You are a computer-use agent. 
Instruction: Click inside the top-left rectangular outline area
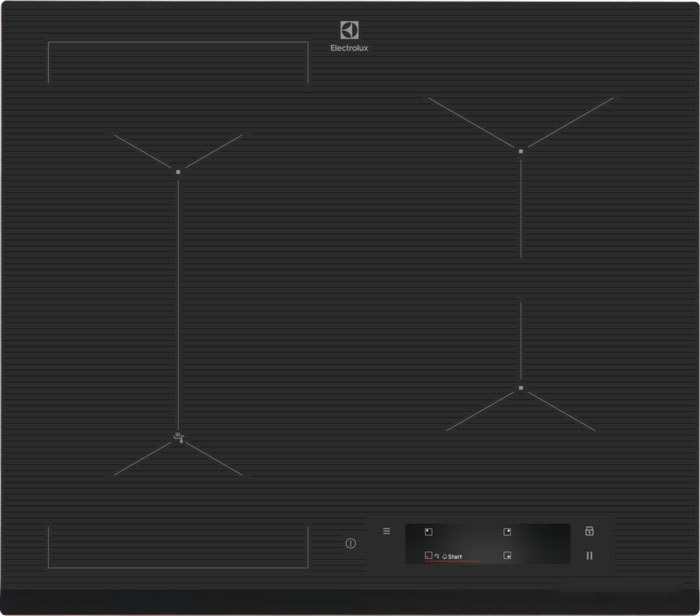pyautogui.click(x=178, y=63)
